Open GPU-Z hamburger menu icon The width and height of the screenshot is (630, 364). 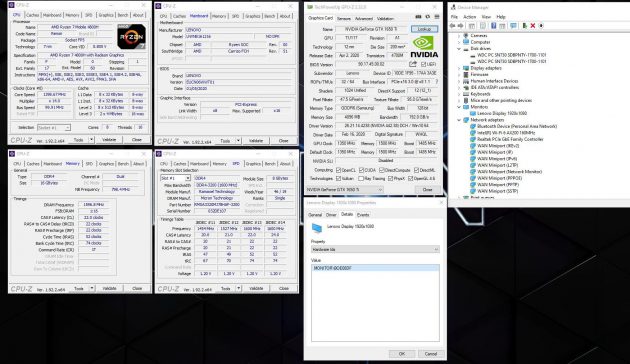tap(437, 17)
